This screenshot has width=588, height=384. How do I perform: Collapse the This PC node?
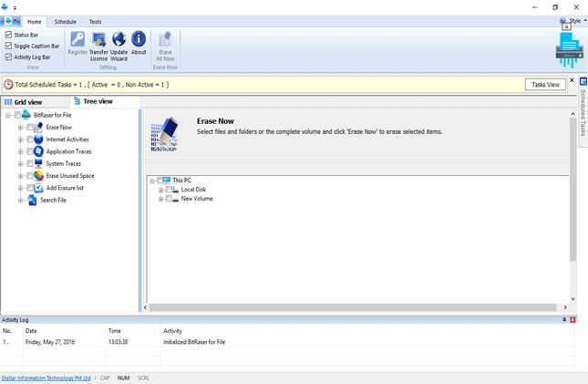(x=152, y=181)
